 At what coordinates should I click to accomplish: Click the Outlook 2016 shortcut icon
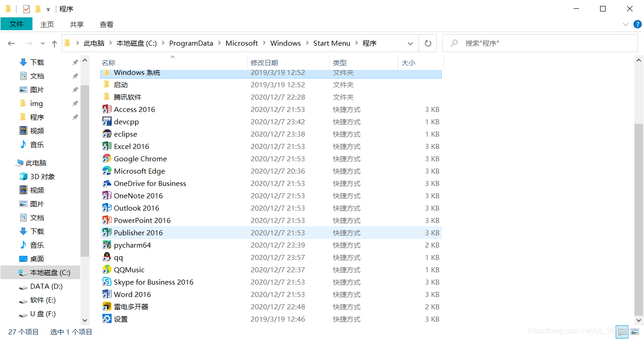coord(107,208)
